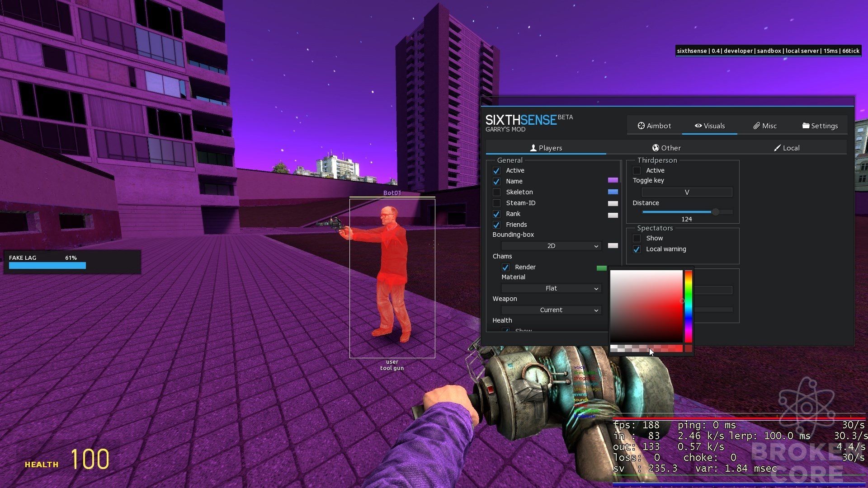The image size is (868, 488).
Task: Click the Misc paperclip icon
Action: click(756, 126)
